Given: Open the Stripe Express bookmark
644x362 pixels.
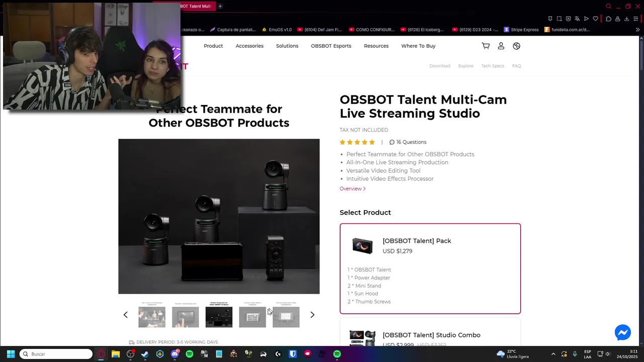Looking at the screenshot, I should [521, 30].
